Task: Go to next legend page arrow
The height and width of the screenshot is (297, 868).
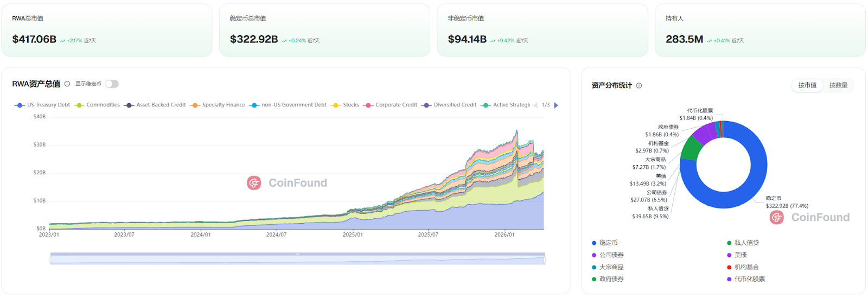Action: coord(556,105)
